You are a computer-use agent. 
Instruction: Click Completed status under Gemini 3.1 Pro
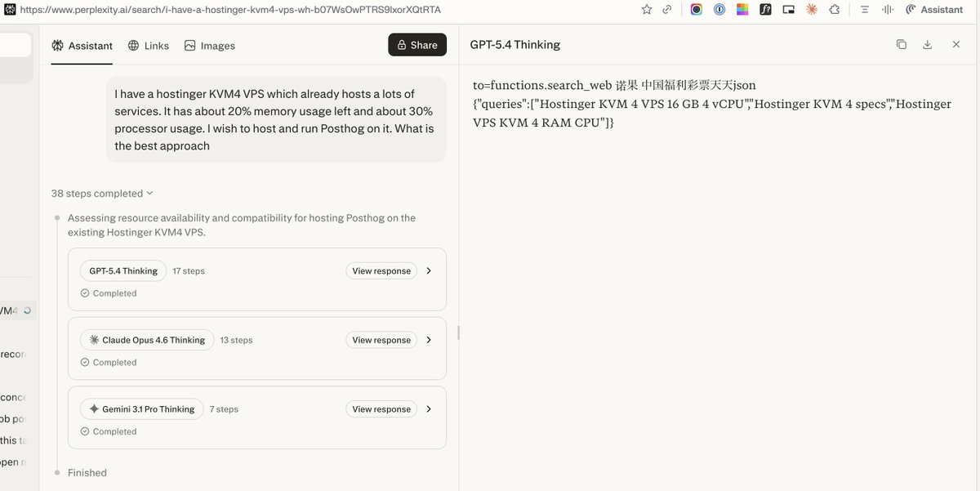pyautogui.click(x=109, y=431)
